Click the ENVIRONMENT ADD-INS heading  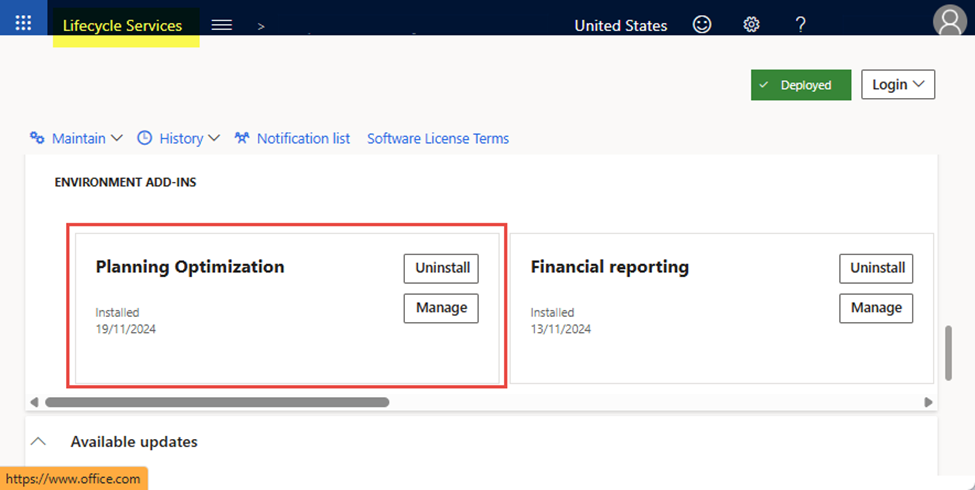(126, 182)
